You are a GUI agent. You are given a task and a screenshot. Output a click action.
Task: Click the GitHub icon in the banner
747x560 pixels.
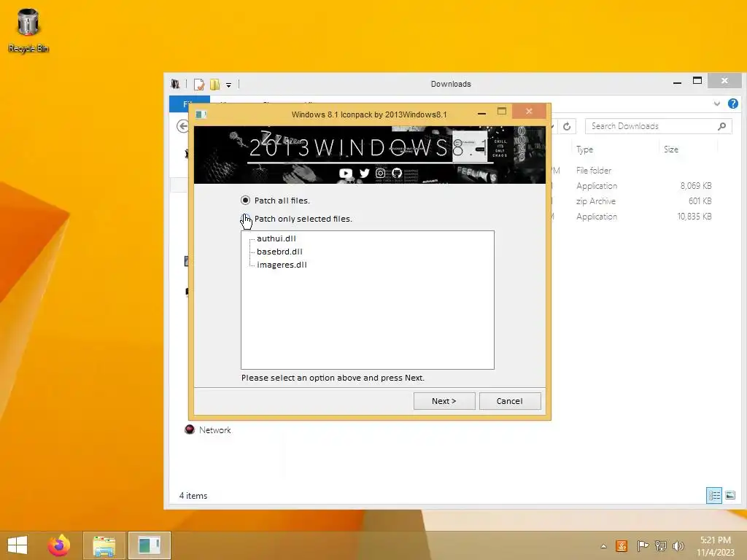[x=397, y=174]
